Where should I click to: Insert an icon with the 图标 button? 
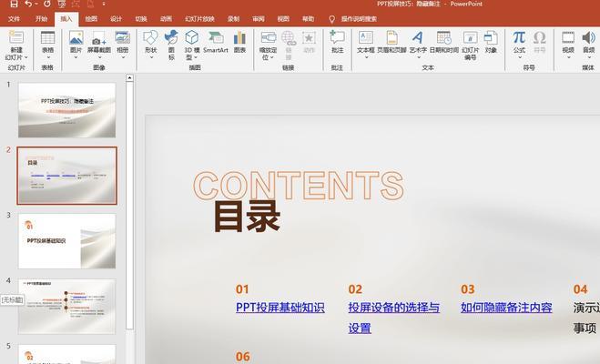[x=171, y=45]
